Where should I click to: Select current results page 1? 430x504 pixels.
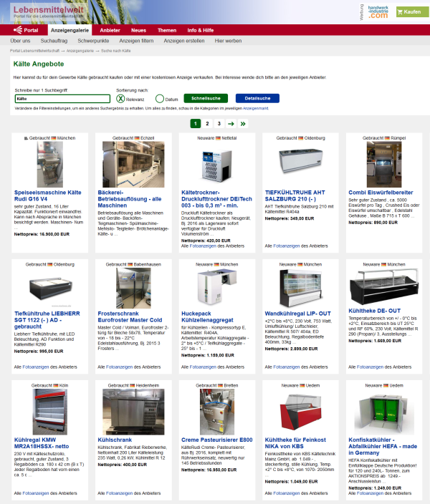coord(196,124)
